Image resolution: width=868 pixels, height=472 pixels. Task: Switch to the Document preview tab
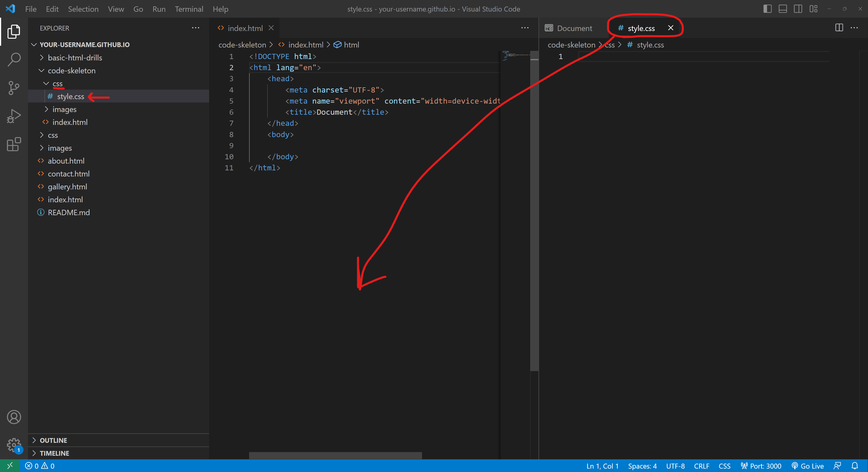tap(574, 28)
